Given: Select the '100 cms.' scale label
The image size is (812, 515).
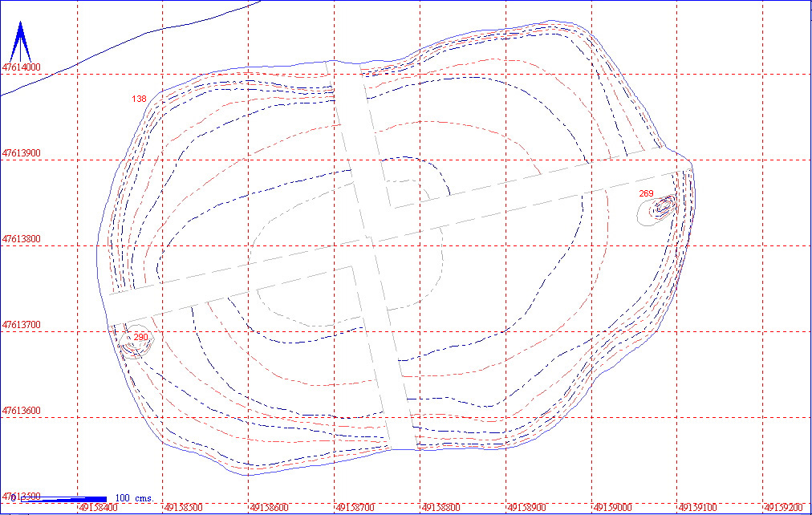Looking at the screenshot, I should pos(134,498).
